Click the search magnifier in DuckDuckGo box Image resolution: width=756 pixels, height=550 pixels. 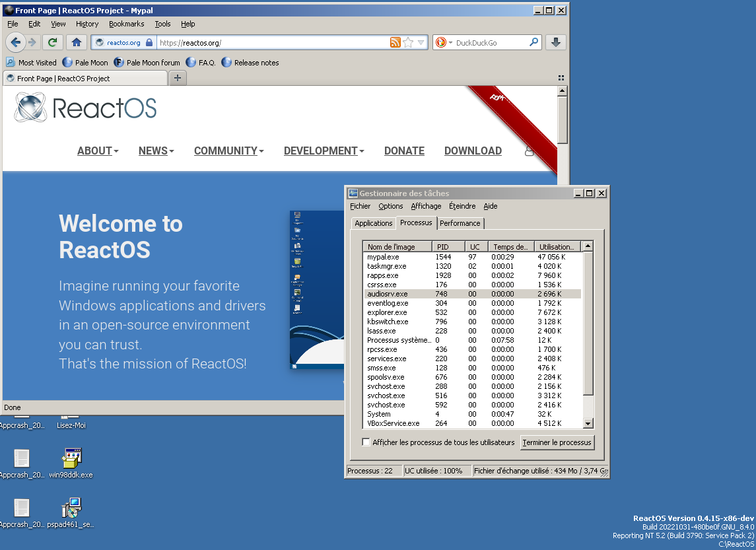point(533,42)
